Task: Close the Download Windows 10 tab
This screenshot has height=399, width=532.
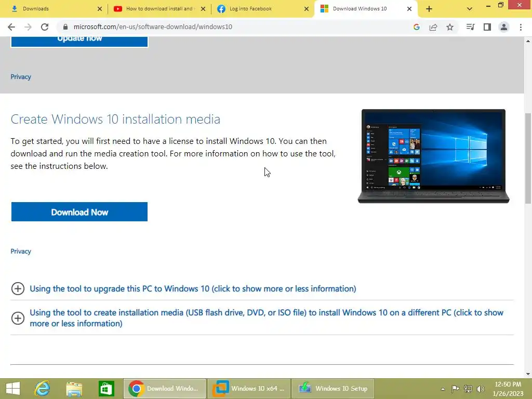Action: [409, 9]
